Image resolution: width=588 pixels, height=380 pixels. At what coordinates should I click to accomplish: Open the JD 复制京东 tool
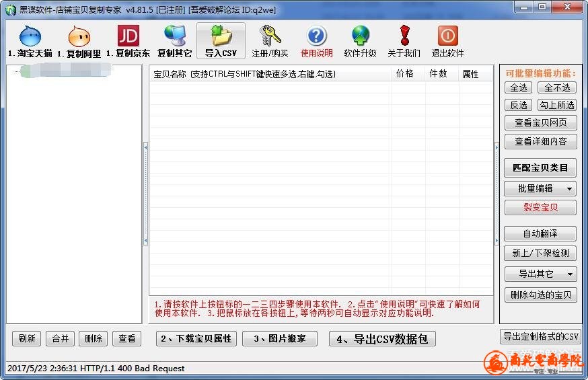(x=128, y=36)
